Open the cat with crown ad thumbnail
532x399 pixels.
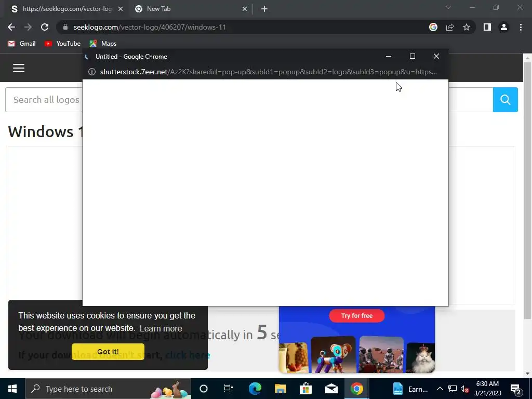[x=421, y=357]
